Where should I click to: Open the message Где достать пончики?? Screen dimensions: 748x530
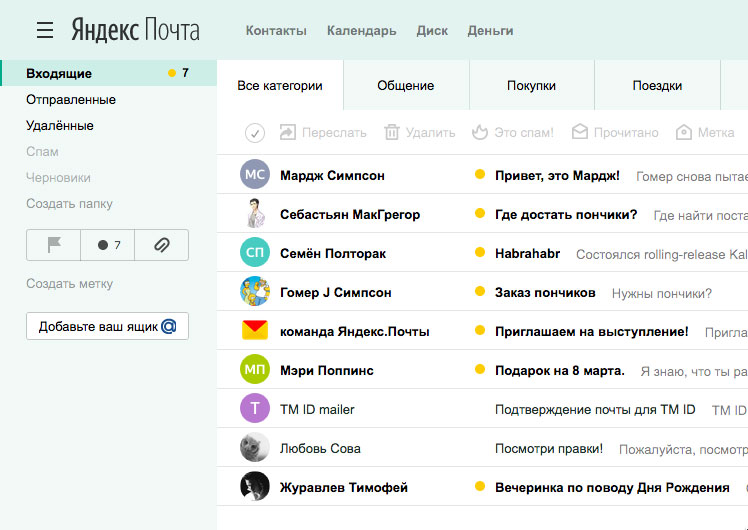(x=566, y=214)
